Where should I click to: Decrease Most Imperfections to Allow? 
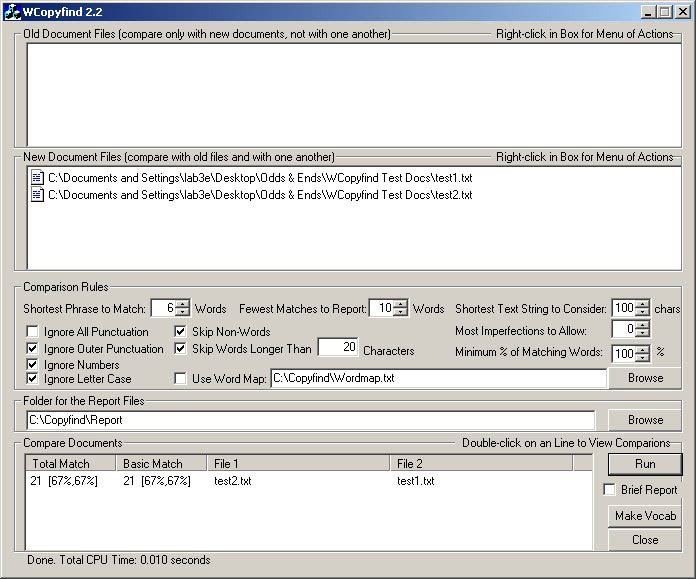(642, 333)
